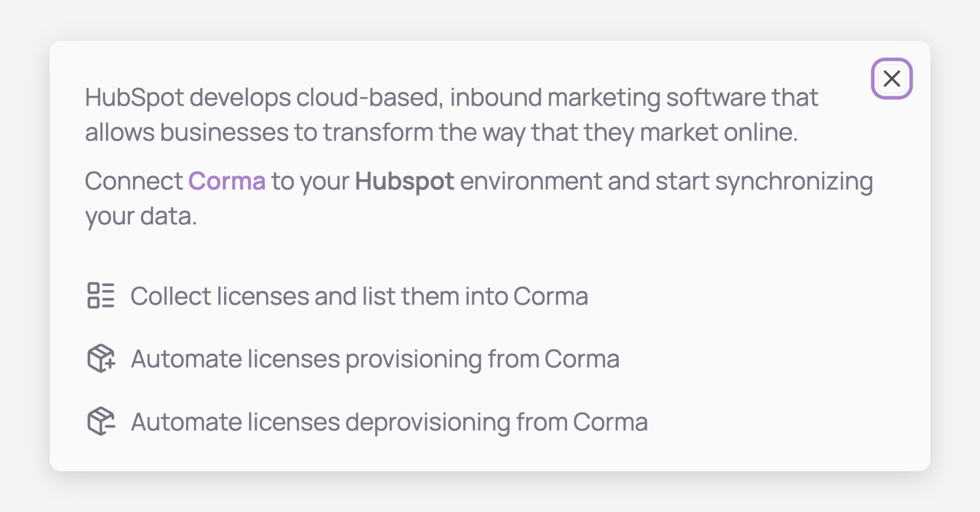The width and height of the screenshot is (980, 512).
Task: Click the "environment and start synchronizing" phrase
Action: [x=666, y=181]
